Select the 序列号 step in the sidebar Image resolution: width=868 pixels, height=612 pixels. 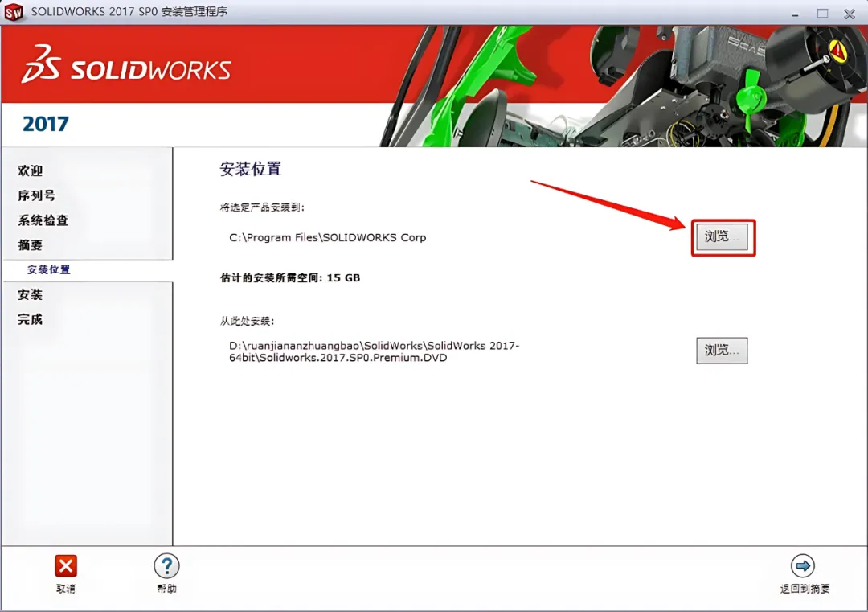[x=36, y=195]
